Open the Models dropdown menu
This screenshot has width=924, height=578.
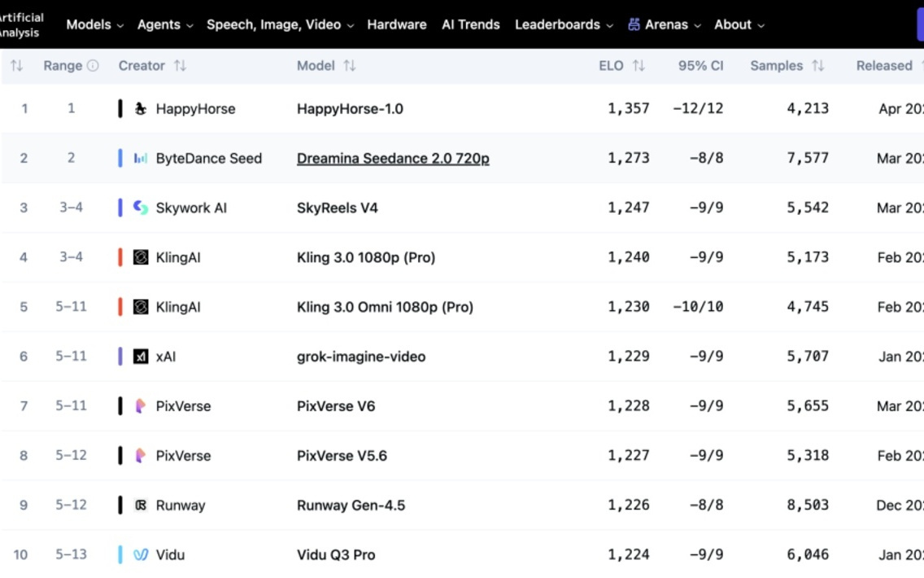[95, 24]
